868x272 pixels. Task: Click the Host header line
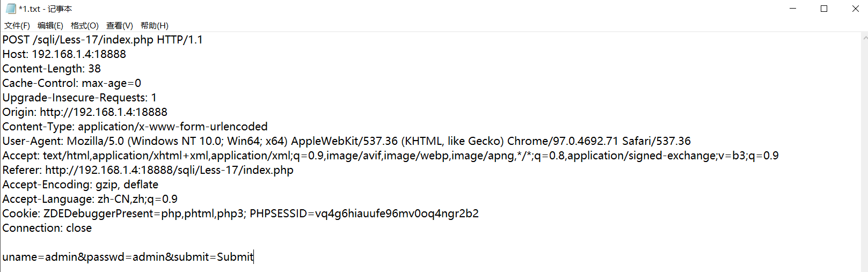(x=64, y=55)
